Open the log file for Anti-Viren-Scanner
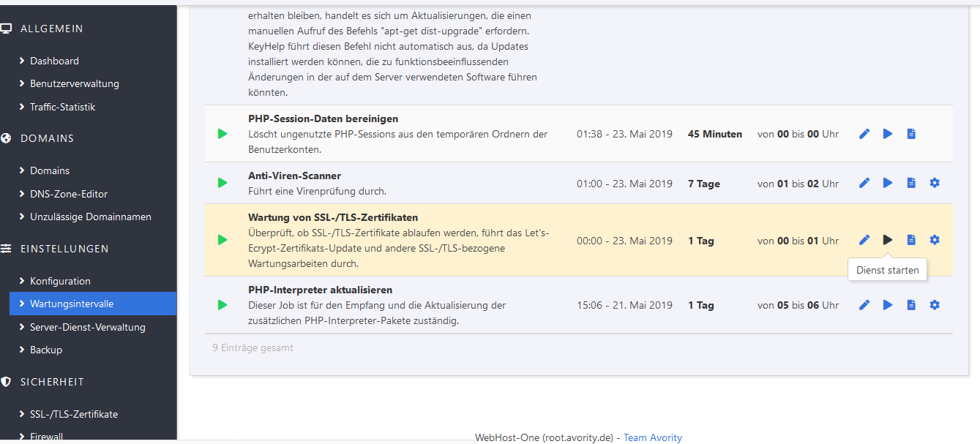Viewport: 980px width, 444px height. click(x=911, y=183)
